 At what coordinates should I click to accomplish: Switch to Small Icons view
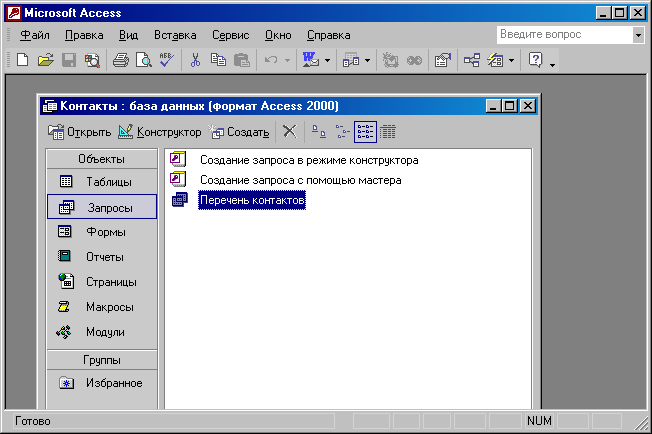click(x=343, y=132)
